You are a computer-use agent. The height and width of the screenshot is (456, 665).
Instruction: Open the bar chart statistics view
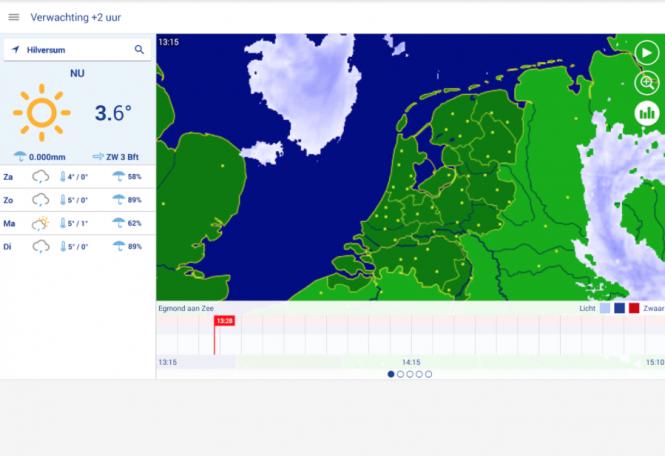point(646,113)
